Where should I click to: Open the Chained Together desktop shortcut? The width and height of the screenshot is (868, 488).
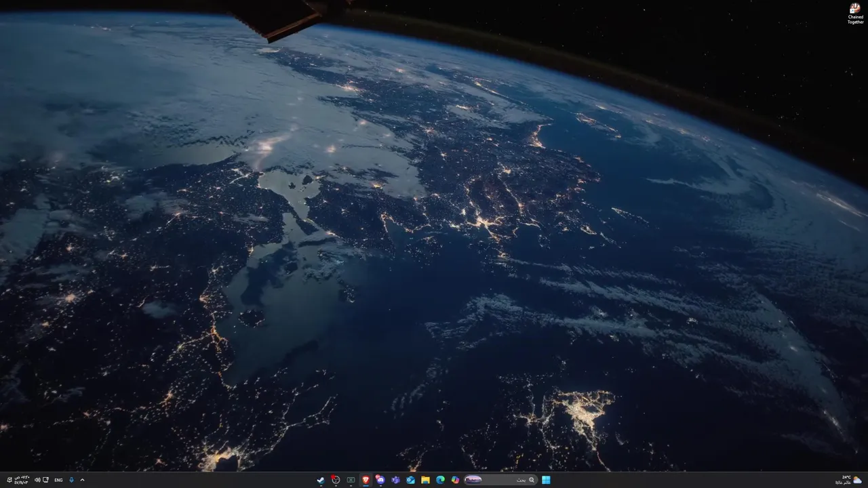(855, 14)
